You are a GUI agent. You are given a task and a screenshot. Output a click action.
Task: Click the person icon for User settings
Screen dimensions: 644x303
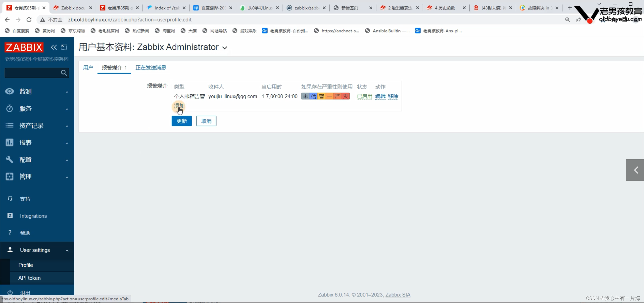(x=10, y=250)
